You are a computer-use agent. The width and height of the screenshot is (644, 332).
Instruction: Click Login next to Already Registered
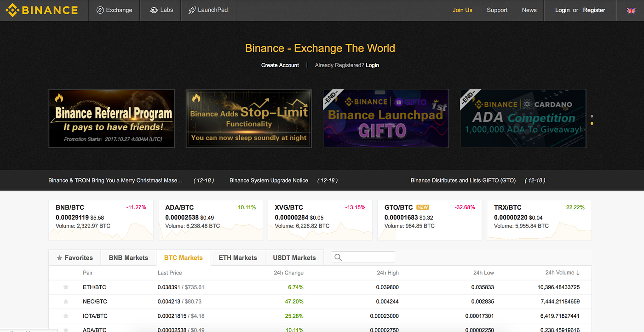click(x=372, y=65)
